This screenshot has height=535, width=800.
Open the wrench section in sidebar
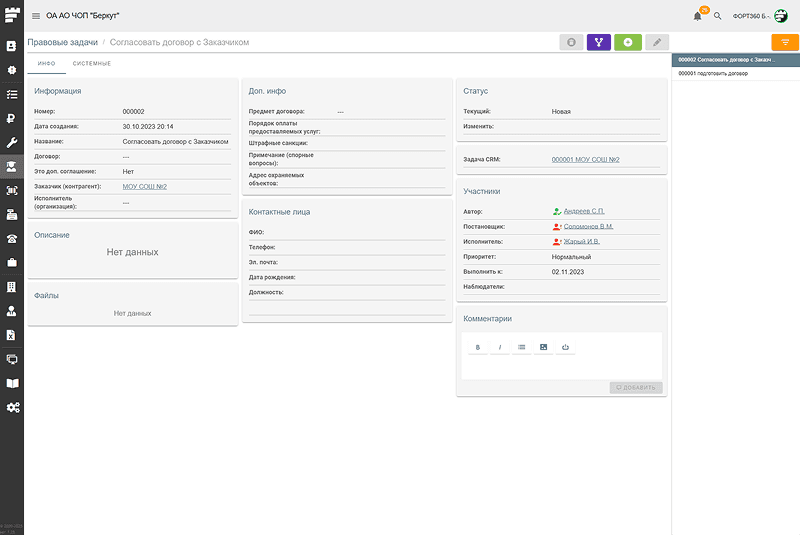(x=12, y=143)
